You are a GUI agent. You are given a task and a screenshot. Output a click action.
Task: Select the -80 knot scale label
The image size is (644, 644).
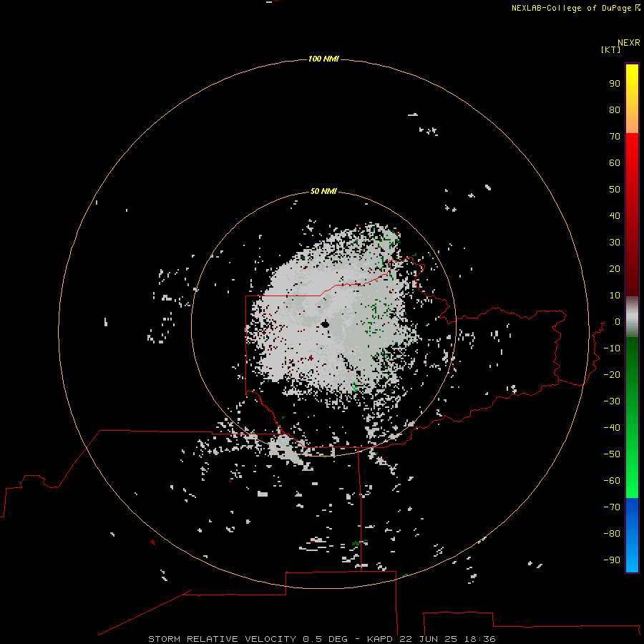pos(612,534)
